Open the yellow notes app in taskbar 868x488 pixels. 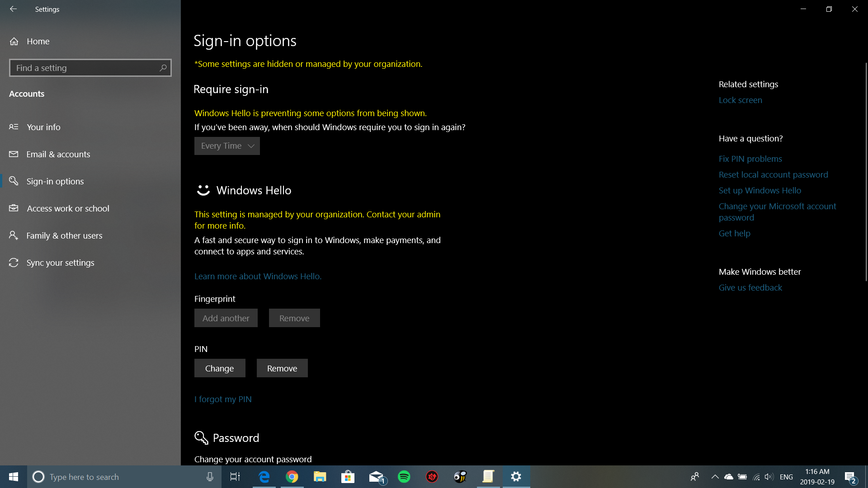[x=488, y=477]
